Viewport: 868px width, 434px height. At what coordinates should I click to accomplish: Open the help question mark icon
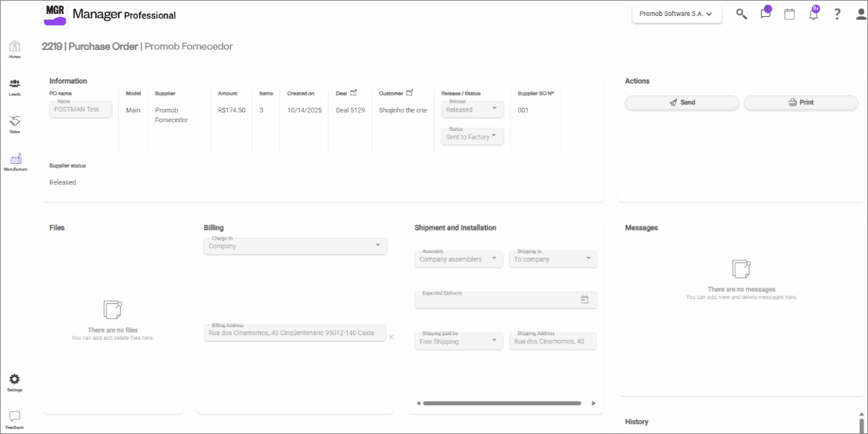pyautogui.click(x=837, y=14)
